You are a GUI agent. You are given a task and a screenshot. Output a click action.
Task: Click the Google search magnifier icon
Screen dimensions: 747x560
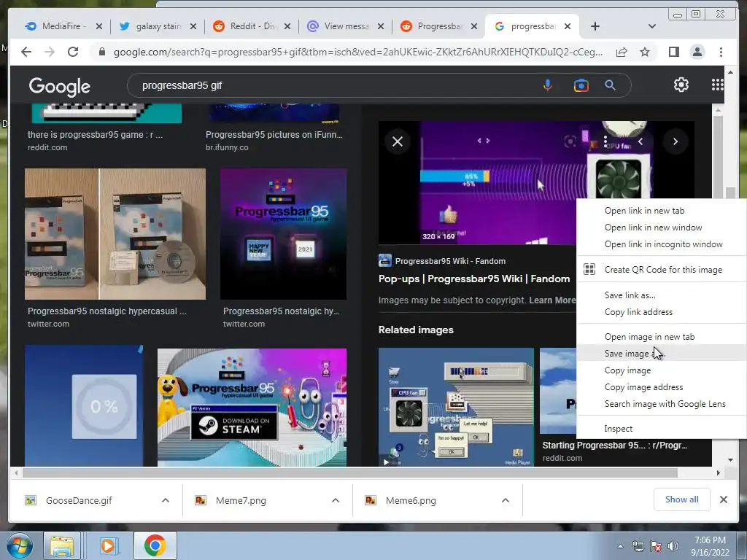click(611, 86)
